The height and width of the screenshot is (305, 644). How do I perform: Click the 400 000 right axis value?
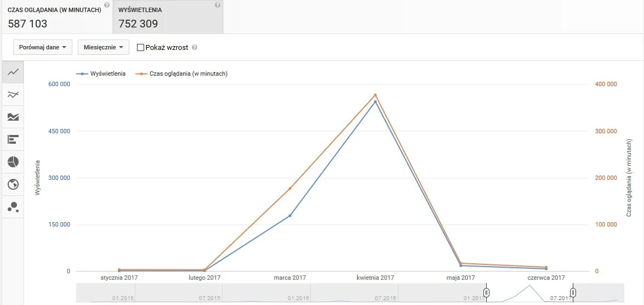pyautogui.click(x=606, y=84)
